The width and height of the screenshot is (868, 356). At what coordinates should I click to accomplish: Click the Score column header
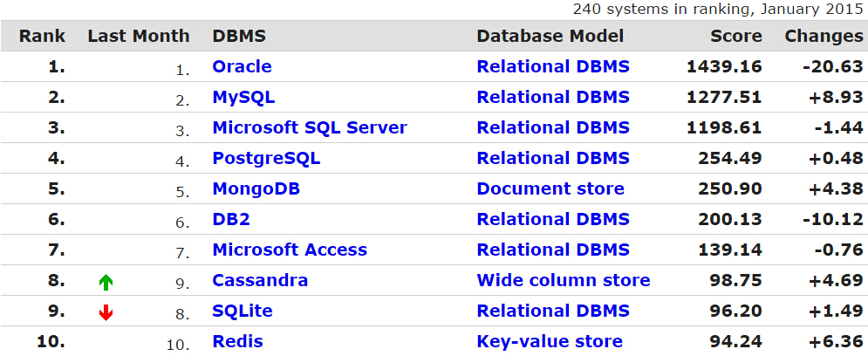tap(736, 36)
